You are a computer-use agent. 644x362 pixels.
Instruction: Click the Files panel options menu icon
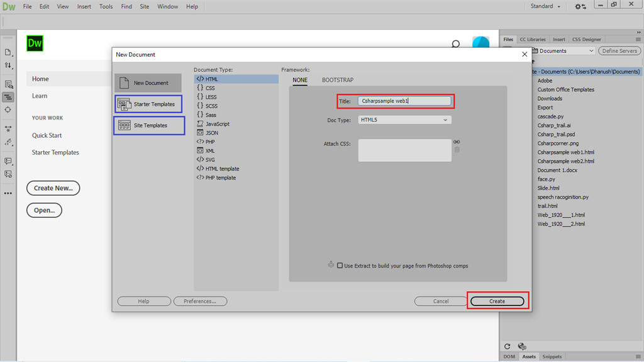(x=638, y=40)
